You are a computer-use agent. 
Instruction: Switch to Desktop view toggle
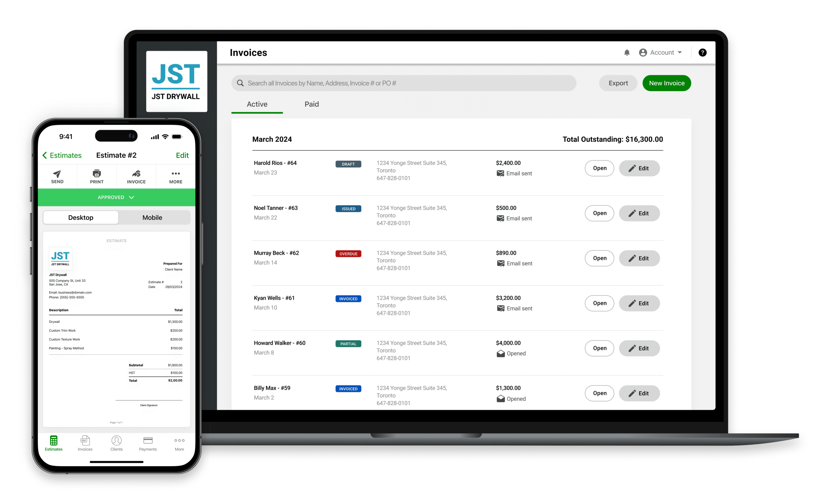point(81,217)
